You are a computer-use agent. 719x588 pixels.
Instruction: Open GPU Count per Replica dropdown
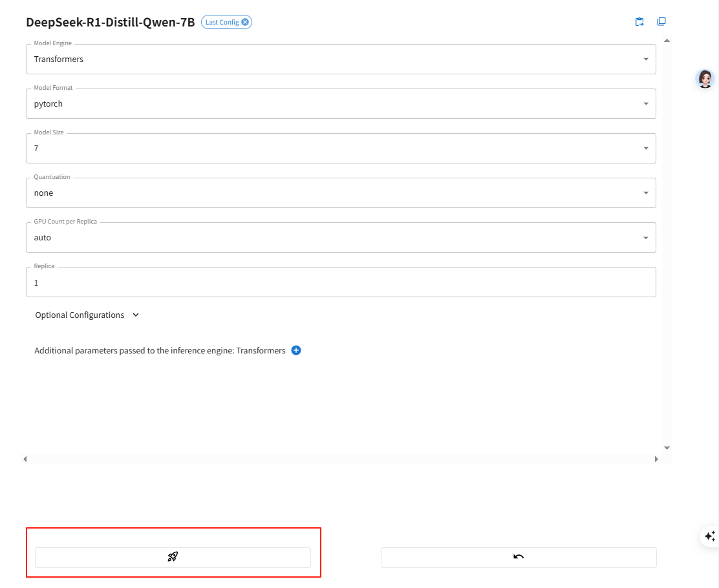click(x=341, y=238)
